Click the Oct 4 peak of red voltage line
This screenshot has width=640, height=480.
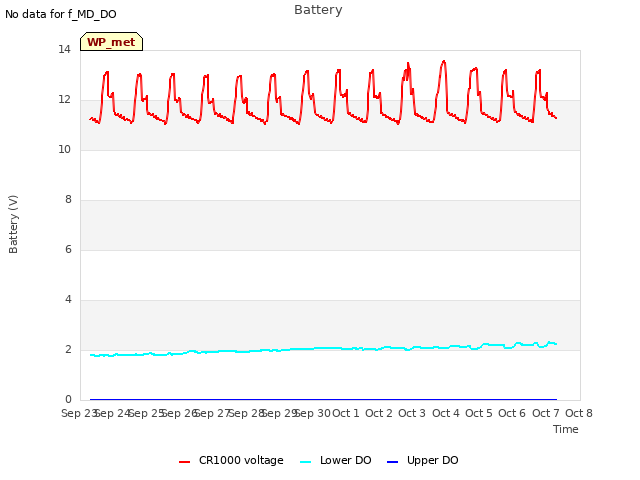[x=444, y=61]
